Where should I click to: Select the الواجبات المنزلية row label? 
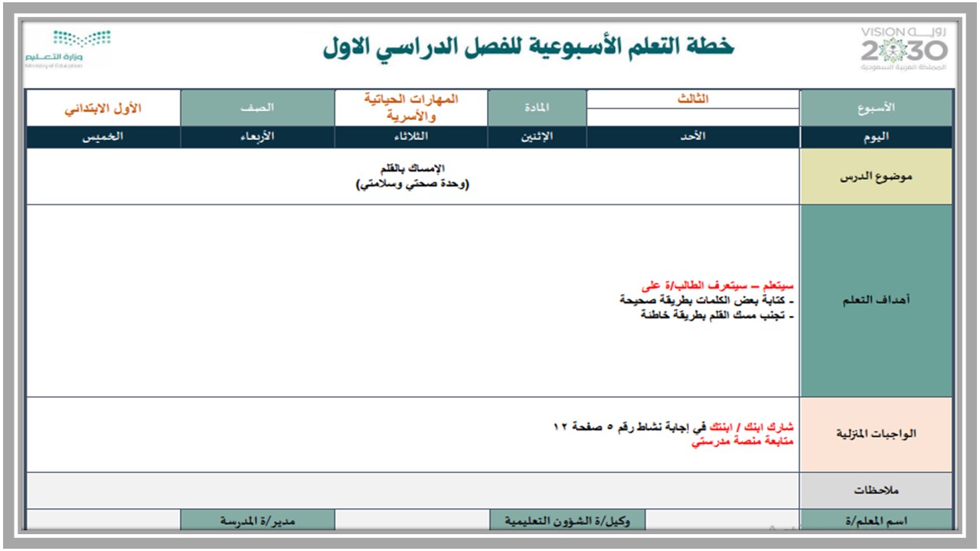coord(877,435)
